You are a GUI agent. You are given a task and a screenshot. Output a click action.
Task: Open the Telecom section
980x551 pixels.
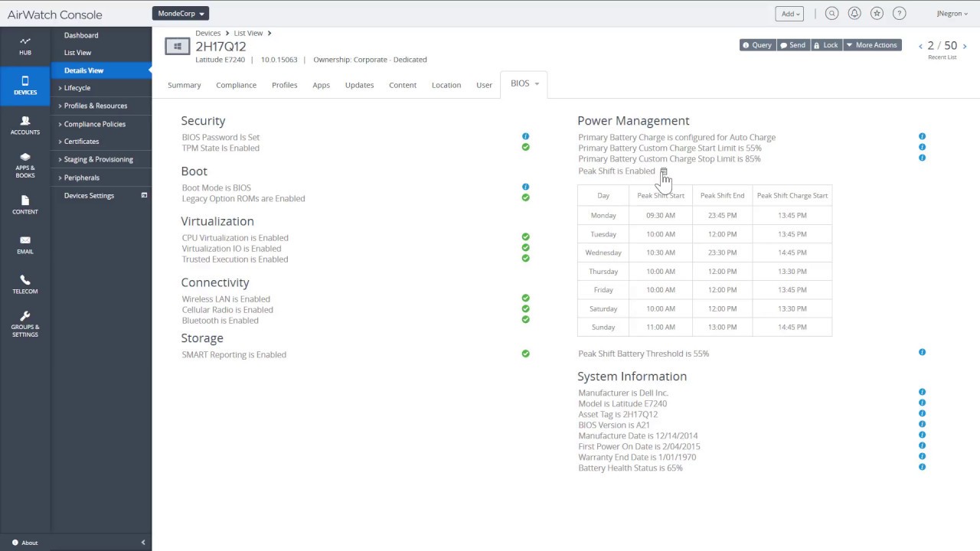(x=25, y=285)
